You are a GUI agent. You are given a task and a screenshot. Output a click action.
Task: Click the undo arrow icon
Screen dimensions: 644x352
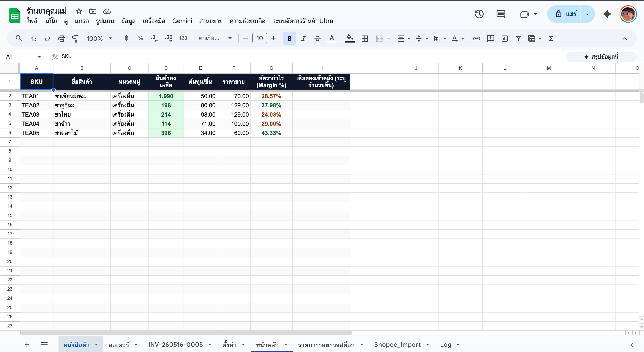coord(34,38)
